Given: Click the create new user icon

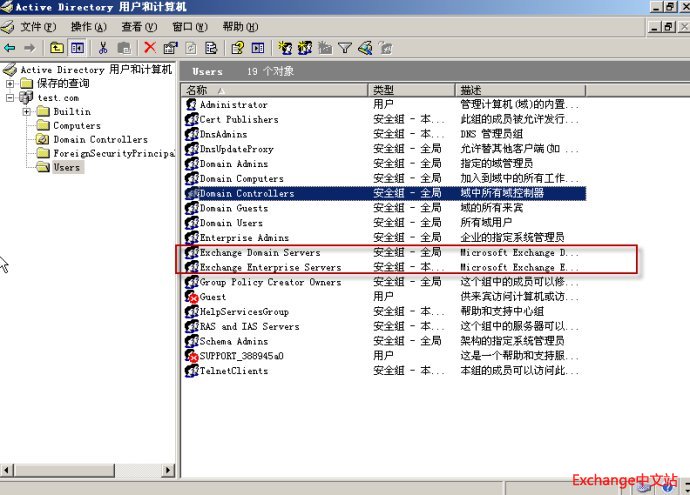Looking at the screenshot, I should pyautogui.click(x=285, y=47).
